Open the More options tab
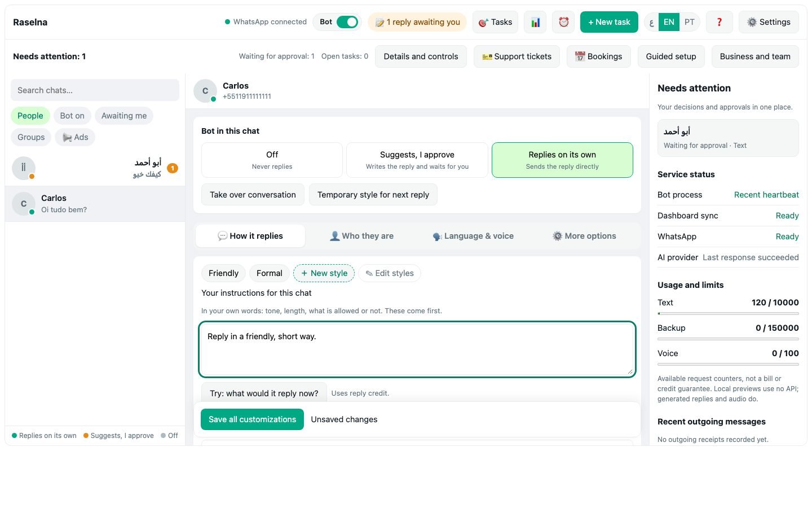This screenshot has height=508, width=812. 584,236
